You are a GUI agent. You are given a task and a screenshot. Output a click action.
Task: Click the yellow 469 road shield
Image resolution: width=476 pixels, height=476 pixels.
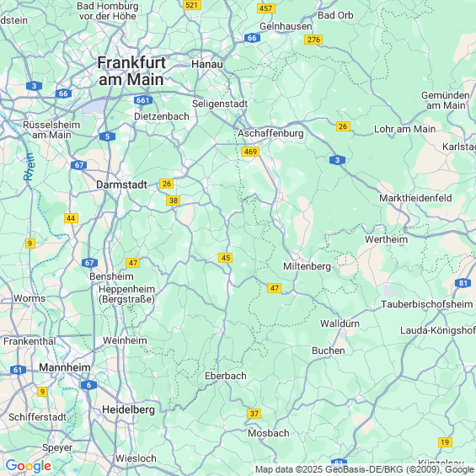click(250, 152)
